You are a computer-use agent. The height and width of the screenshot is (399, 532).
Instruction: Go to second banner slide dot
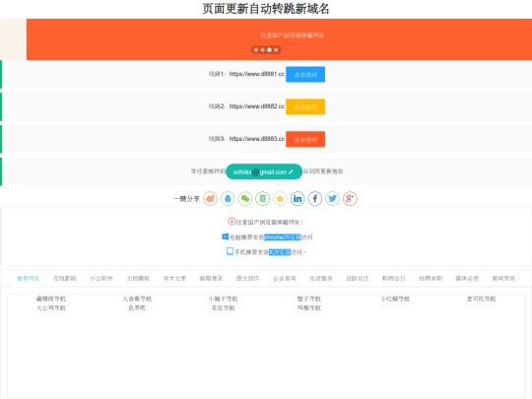(x=263, y=50)
